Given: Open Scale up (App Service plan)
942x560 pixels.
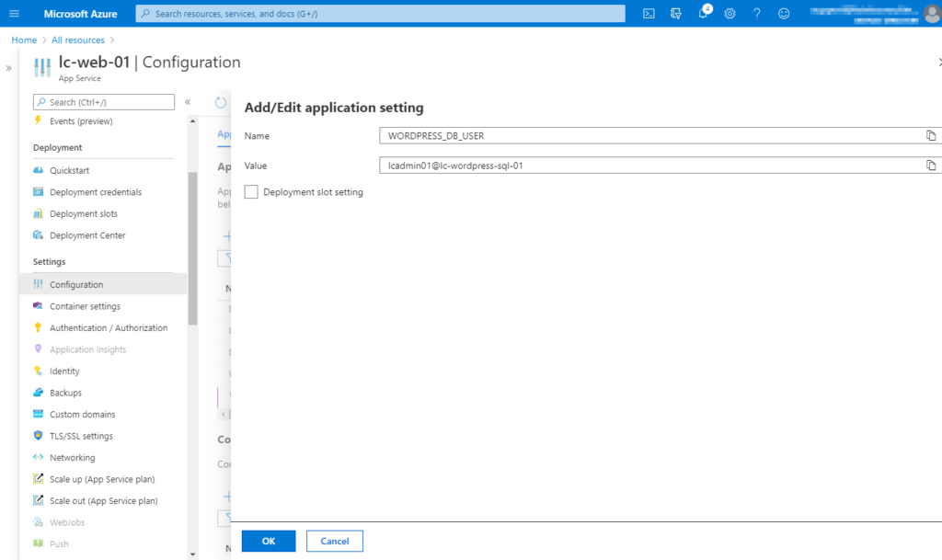Looking at the screenshot, I should click(102, 479).
